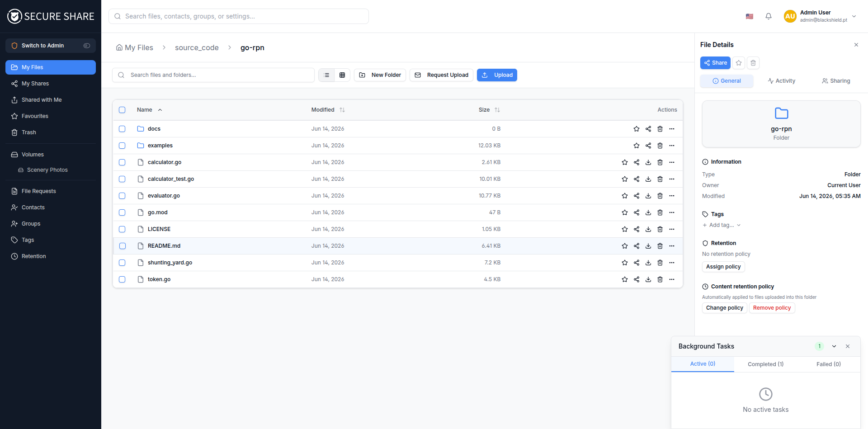Share the examples folder via share icon
The image size is (868, 429).
(x=648, y=146)
